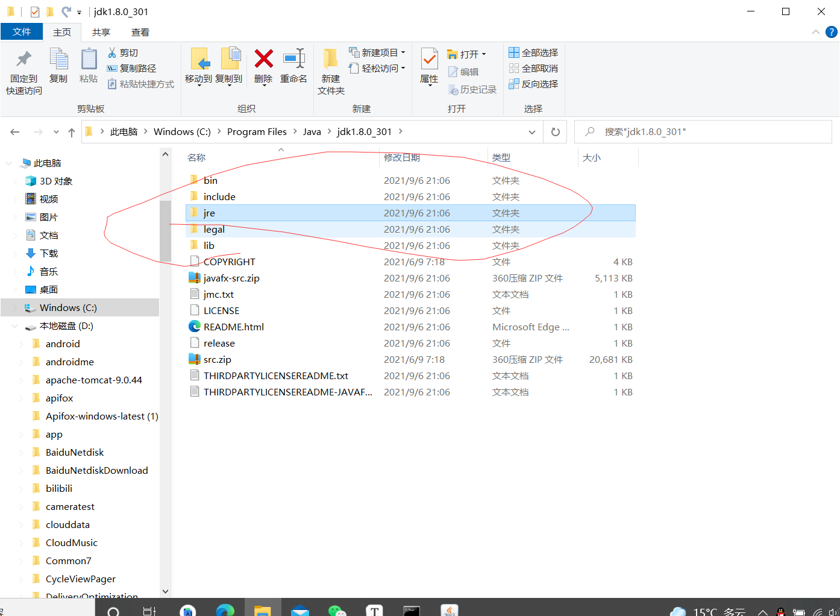Viewport: 840px width, 616px height.
Task: Select the lib folder row
Action: (x=410, y=245)
